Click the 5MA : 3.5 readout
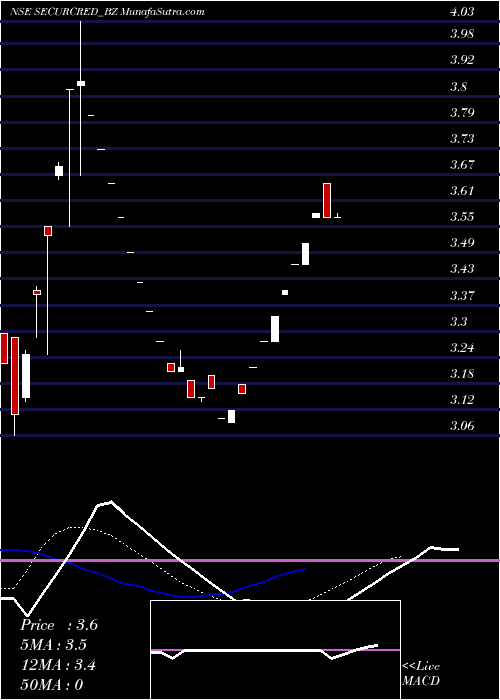This screenshot has height=700, width=500. (x=54, y=645)
